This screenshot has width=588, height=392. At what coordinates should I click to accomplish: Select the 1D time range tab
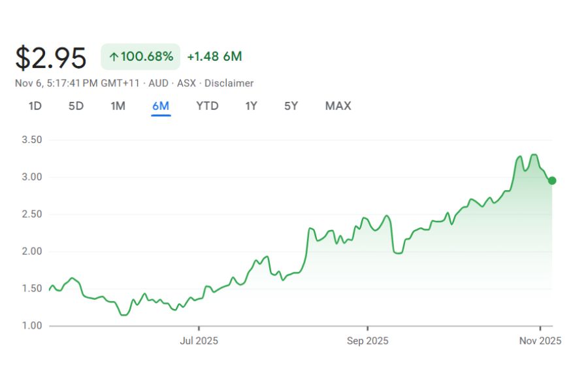point(35,106)
